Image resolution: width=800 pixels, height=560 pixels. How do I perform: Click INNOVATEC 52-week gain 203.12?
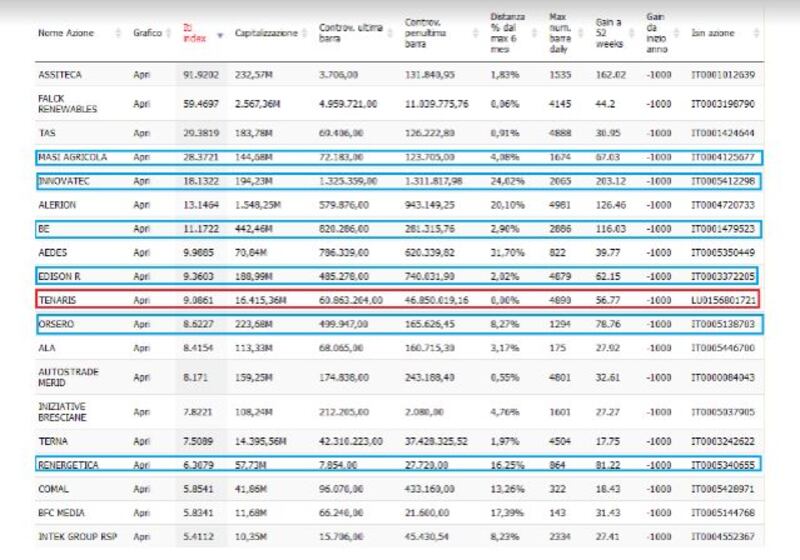pyautogui.click(x=611, y=181)
